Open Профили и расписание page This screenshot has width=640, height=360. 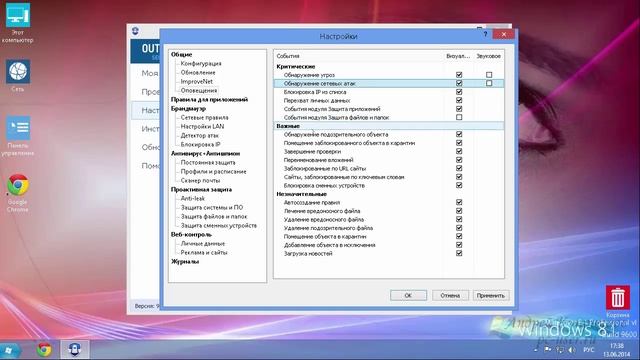(x=213, y=171)
